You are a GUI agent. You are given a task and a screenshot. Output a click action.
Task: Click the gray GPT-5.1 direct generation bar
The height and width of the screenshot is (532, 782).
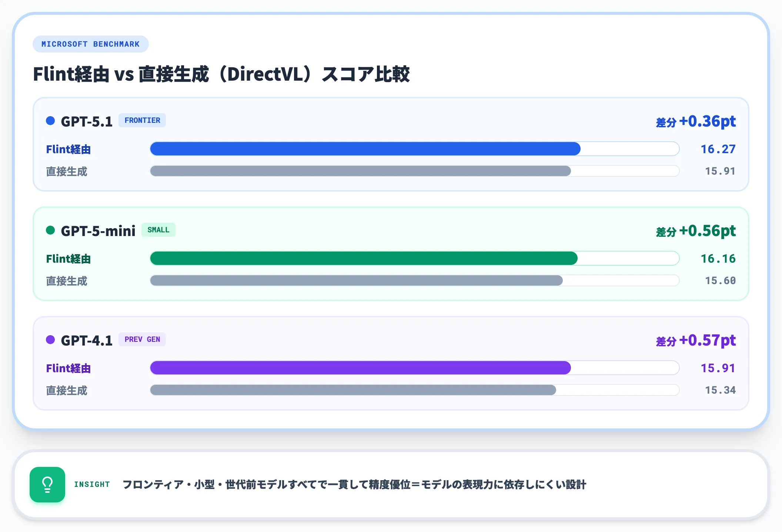pos(361,171)
